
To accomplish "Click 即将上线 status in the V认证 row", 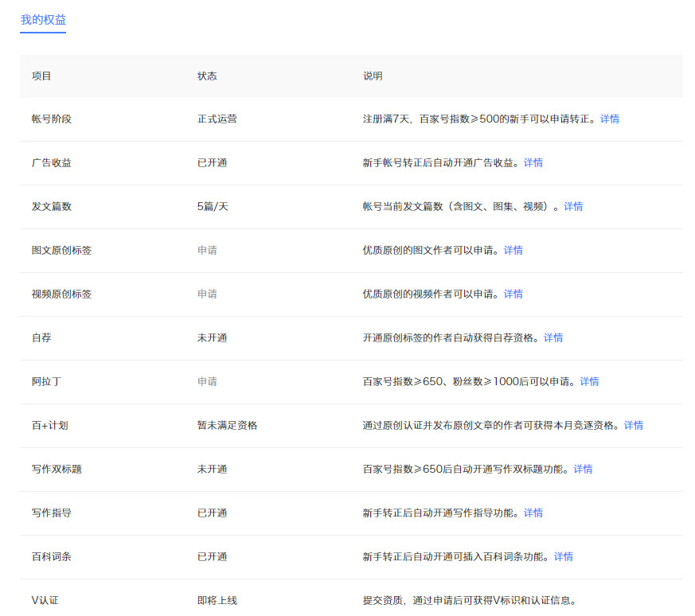I will point(217,600).
